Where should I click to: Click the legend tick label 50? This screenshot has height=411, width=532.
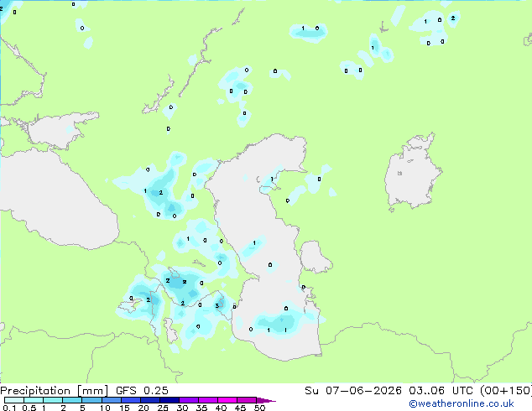tap(259, 408)
